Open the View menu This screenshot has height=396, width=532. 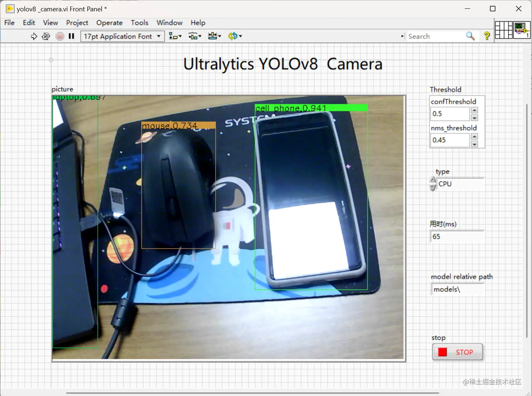(x=50, y=23)
